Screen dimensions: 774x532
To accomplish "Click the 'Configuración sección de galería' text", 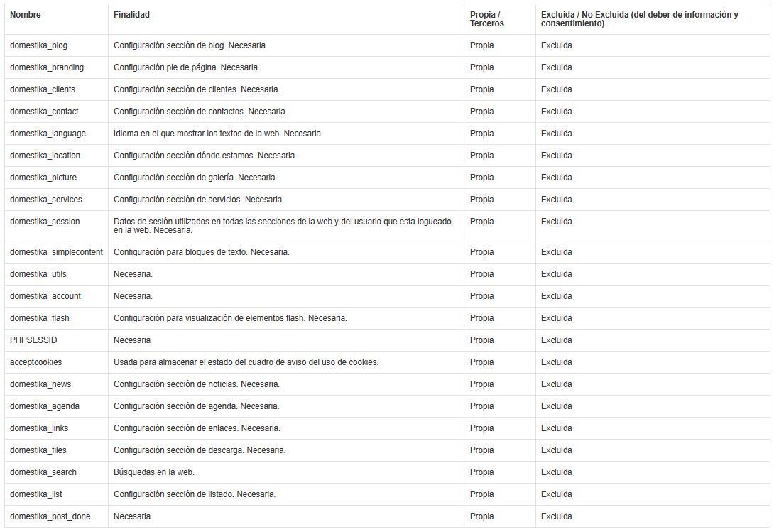I will [195, 178].
